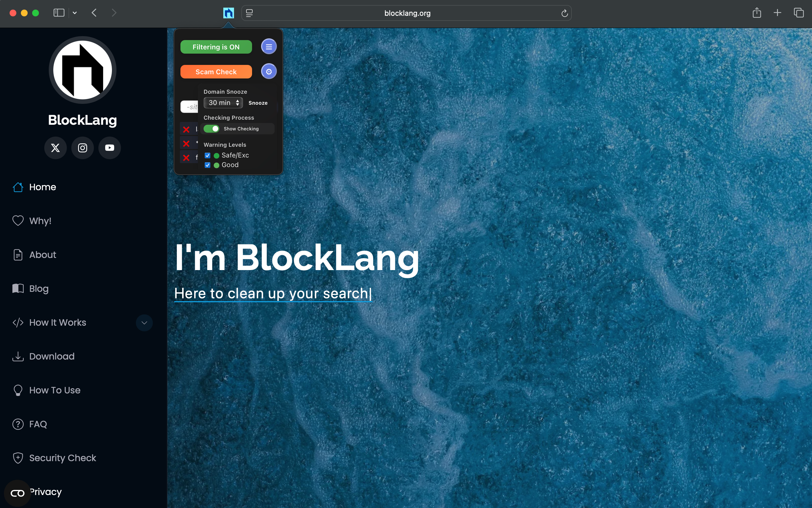Open How It Works in the sidebar
Screen dimensions: 812x508
(x=58, y=323)
